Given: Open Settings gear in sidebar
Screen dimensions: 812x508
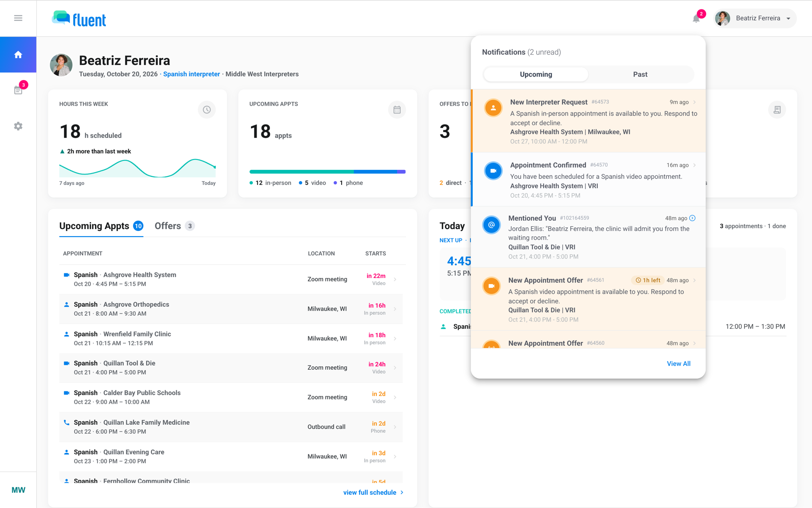Looking at the screenshot, I should (18, 126).
